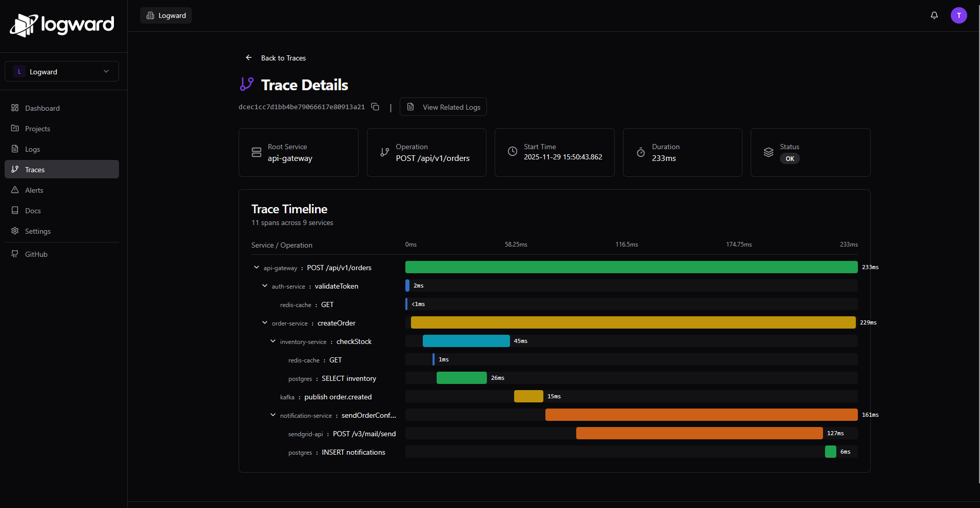Image resolution: width=980 pixels, height=508 pixels.
Task: Click the copy trace ID icon
Action: coord(375,107)
